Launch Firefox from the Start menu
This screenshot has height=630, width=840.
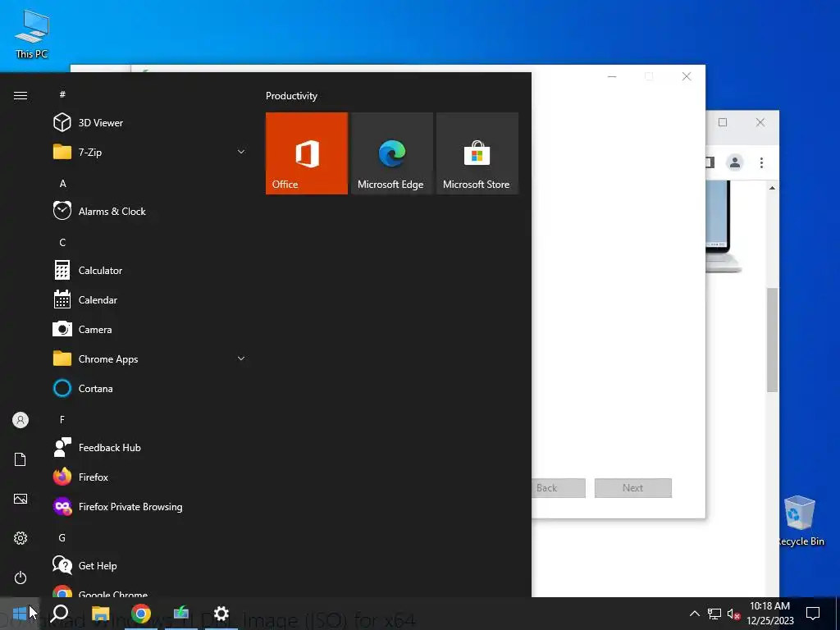click(150, 477)
